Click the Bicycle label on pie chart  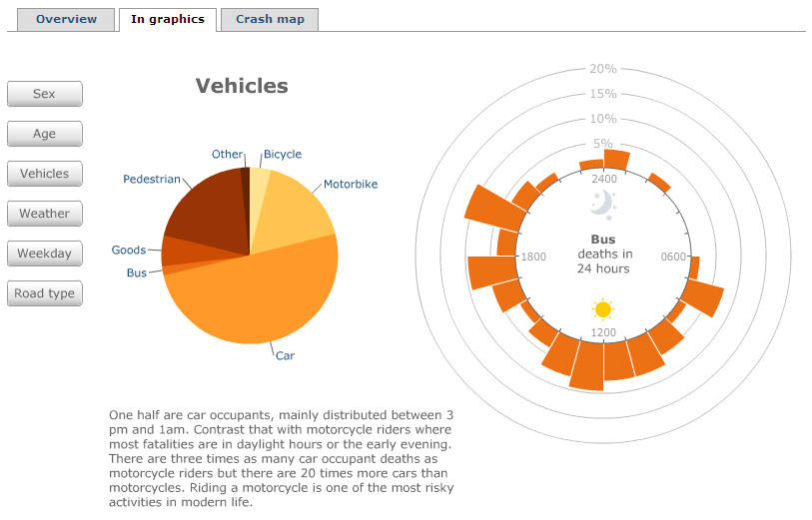click(x=283, y=155)
